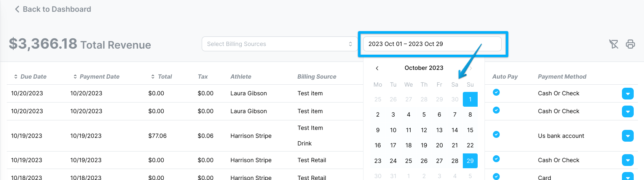Click Laura Gibson in first row
644x180 pixels.
[x=249, y=93]
